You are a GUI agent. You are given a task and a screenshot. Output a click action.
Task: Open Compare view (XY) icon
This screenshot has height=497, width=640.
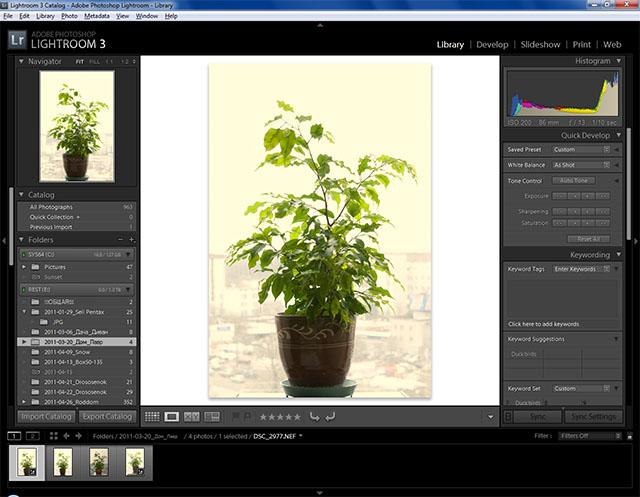click(x=191, y=417)
